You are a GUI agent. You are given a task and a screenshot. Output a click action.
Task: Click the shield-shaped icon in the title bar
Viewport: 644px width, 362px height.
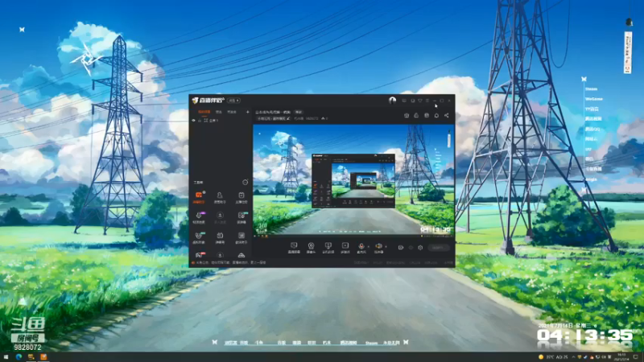coord(419,101)
